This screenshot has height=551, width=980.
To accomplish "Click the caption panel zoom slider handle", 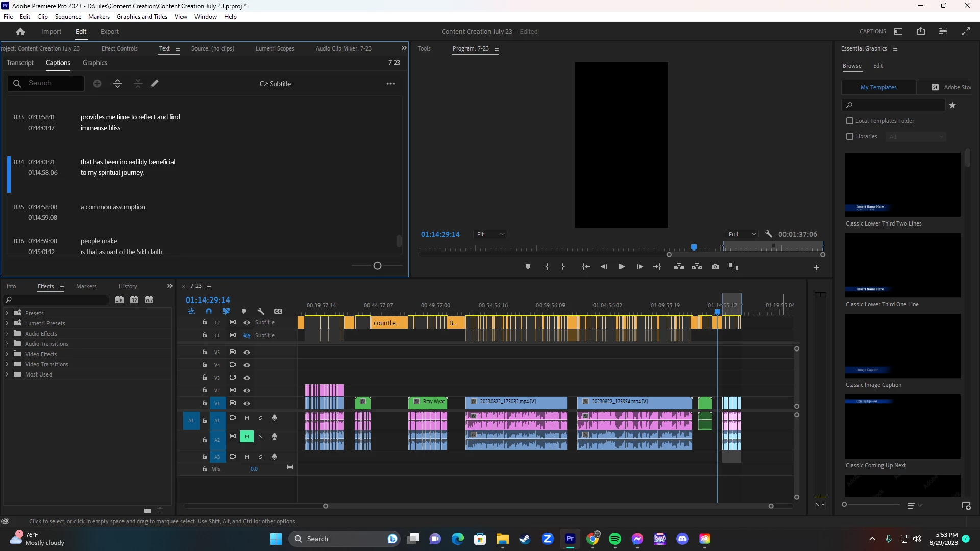I will pyautogui.click(x=377, y=266).
